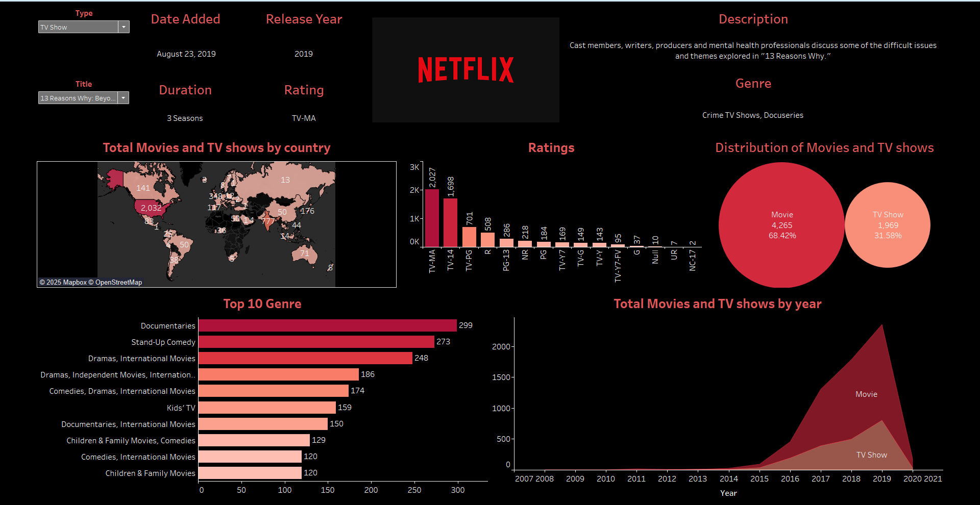Click 'Top 10 Genre' chart title
Viewport: 980px width, 505px height.
click(262, 304)
